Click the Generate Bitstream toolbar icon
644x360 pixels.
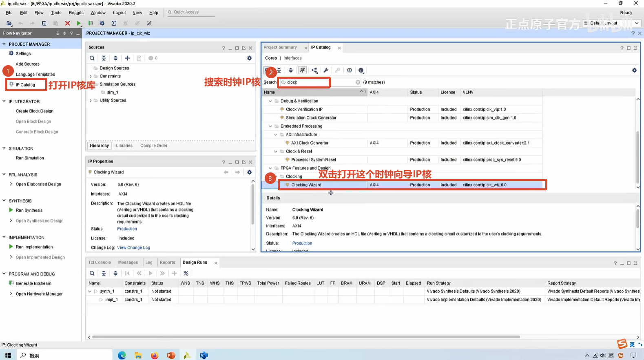point(91,23)
